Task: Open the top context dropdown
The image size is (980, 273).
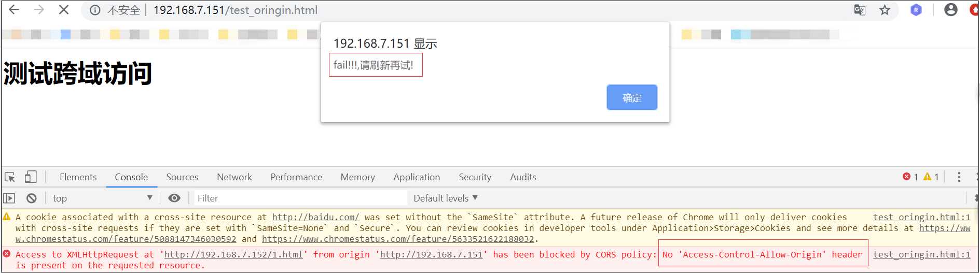Action: click(102, 198)
